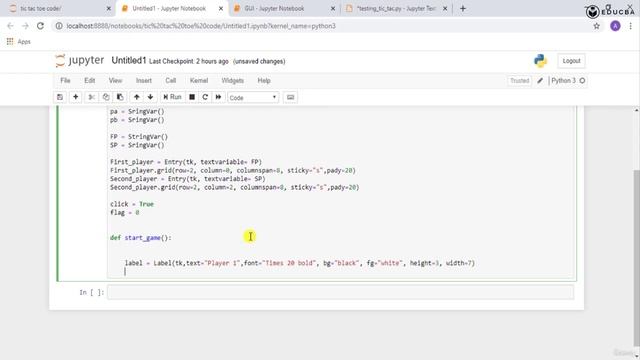Viewport: 640px width, 360px height.
Task: Click the Python logo icon
Action: [540, 61]
